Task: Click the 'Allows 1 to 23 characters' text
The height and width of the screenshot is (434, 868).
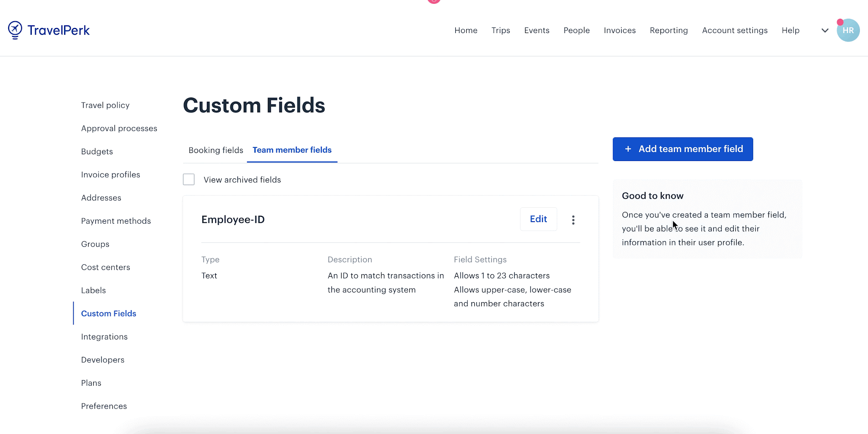Action: click(x=502, y=275)
